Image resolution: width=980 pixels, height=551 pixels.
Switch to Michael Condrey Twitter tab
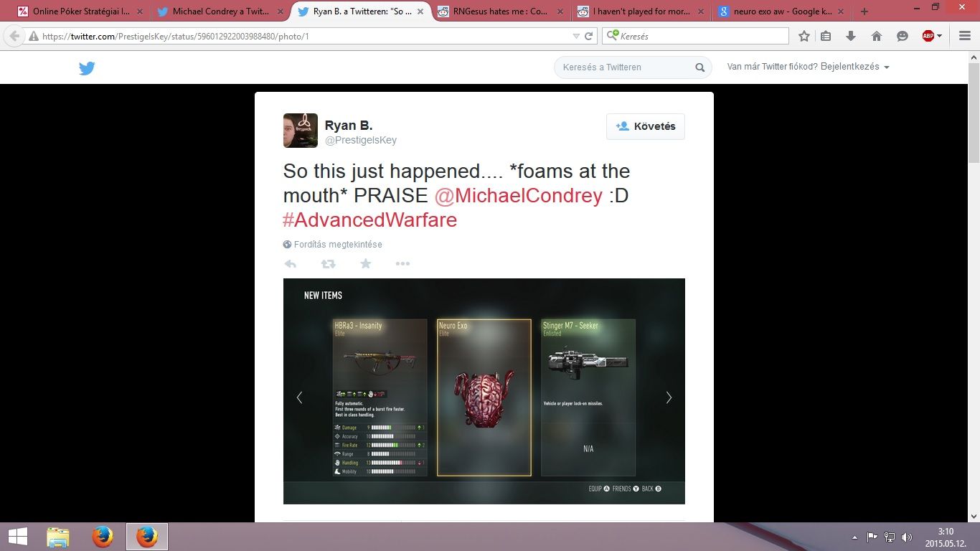[222, 11]
